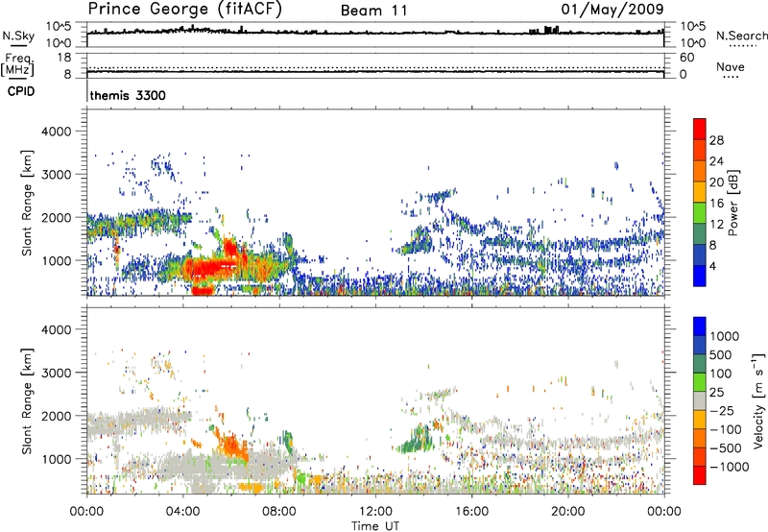Select the 'themis 3300' CPID text

pos(128,95)
